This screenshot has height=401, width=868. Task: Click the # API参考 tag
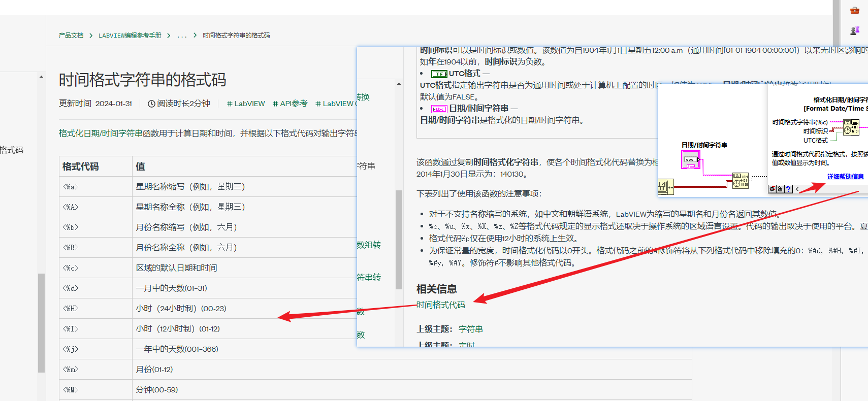pyautogui.click(x=290, y=104)
